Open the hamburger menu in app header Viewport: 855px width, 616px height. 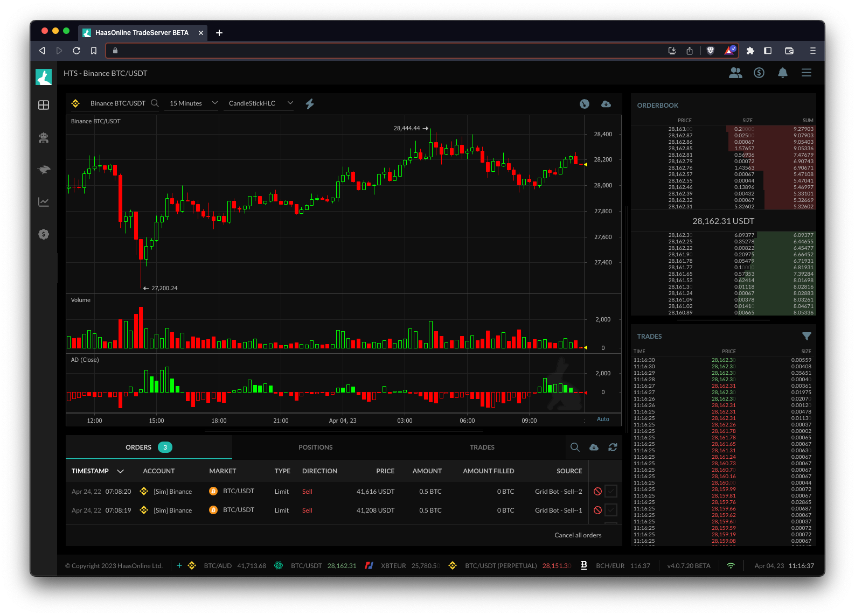[807, 73]
